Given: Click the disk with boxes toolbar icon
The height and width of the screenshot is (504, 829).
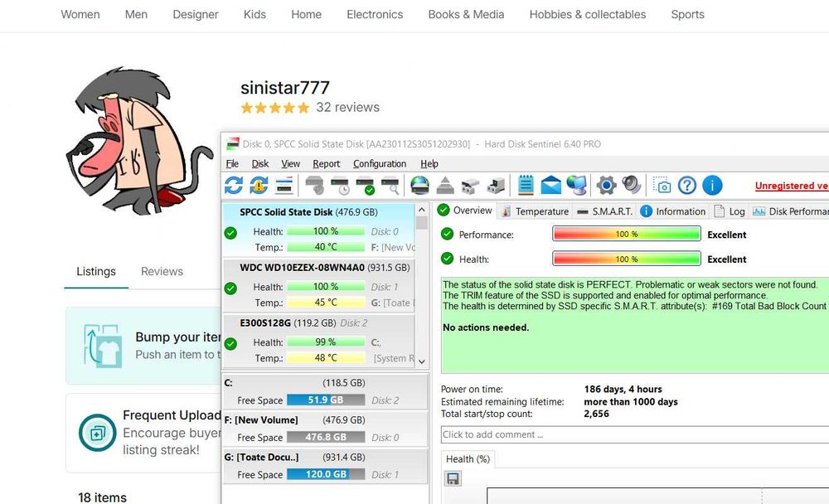Looking at the screenshot, I should 496,186.
